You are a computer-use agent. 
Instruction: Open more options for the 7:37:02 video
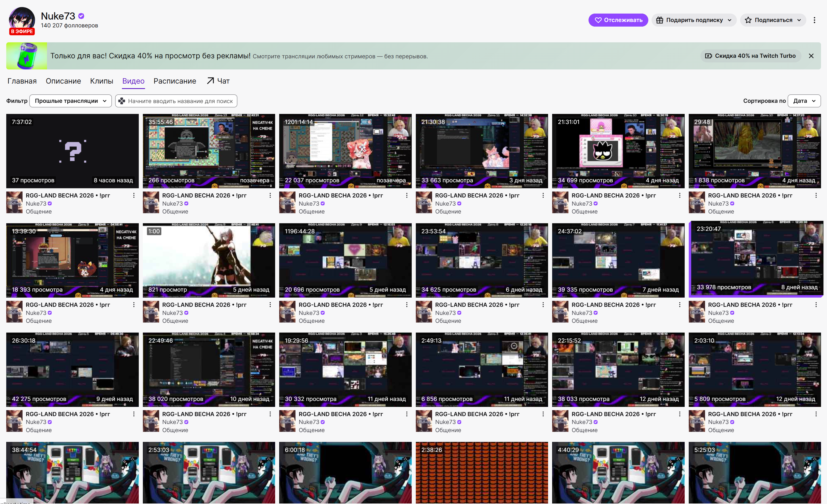(134, 195)
